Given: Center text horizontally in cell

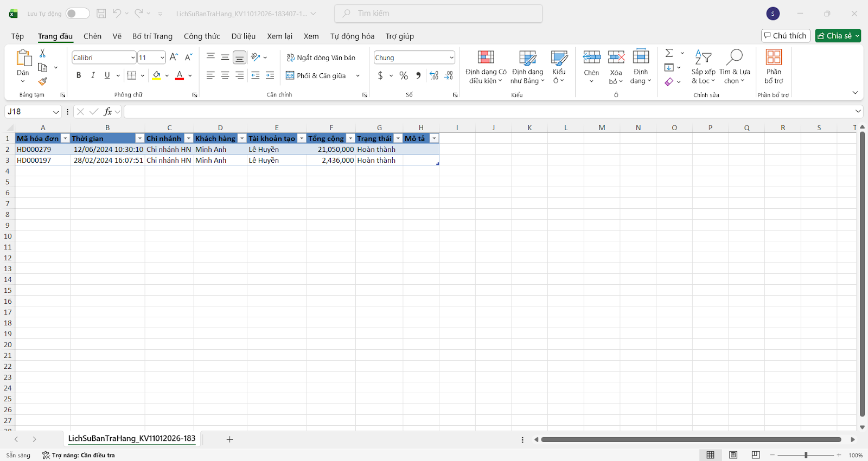Looking at the screenshot, I should tap(225, 75).
